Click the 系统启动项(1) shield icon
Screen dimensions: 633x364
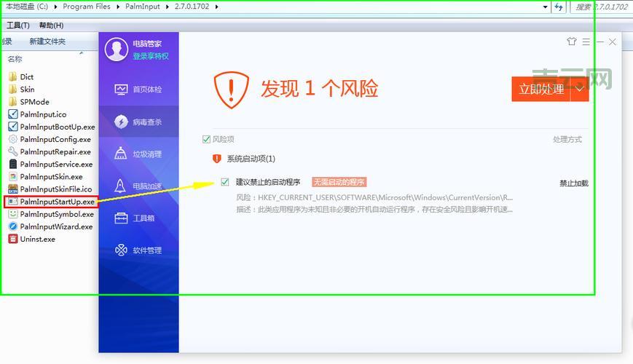[217, 159]
